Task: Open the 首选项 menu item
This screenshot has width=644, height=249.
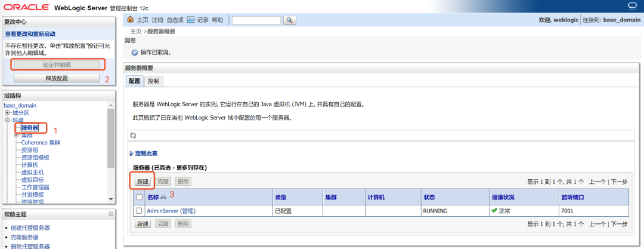Action: (x=175, y=20)
